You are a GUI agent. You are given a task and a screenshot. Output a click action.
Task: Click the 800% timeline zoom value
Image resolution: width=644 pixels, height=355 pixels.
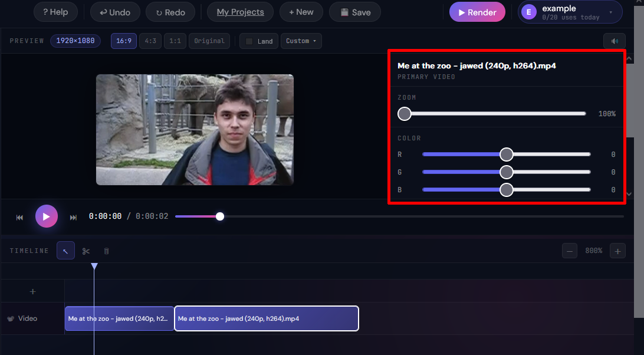[594, 251]
